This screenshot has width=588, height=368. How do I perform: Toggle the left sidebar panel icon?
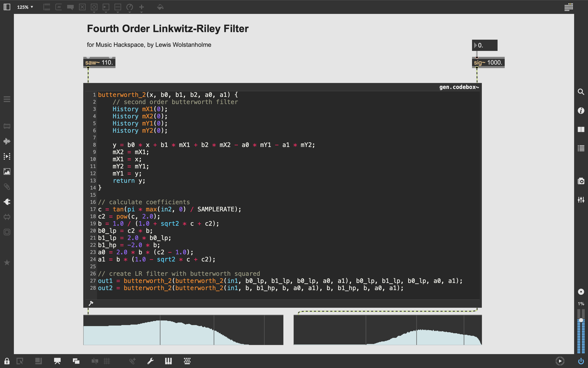(7, 7)
